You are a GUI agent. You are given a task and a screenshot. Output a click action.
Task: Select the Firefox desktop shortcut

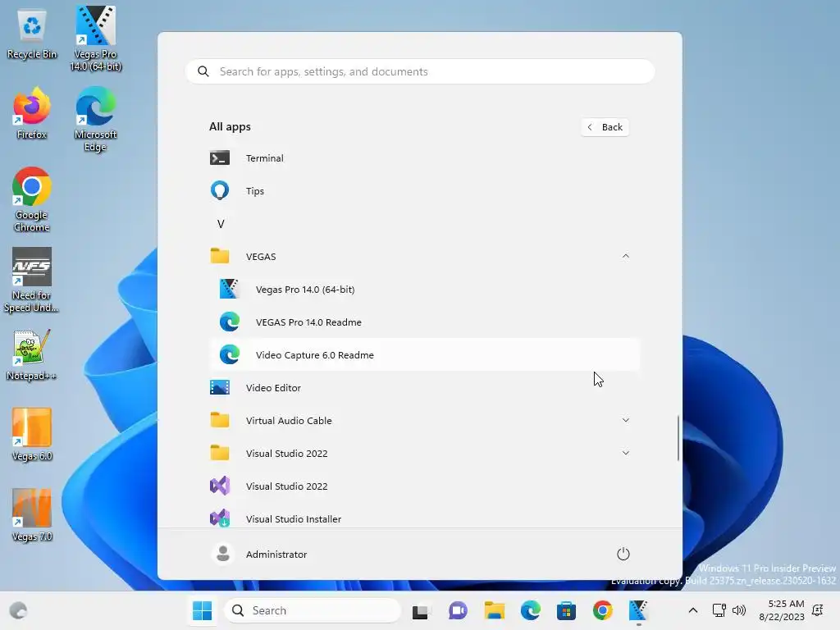click(x=32, y=113)
